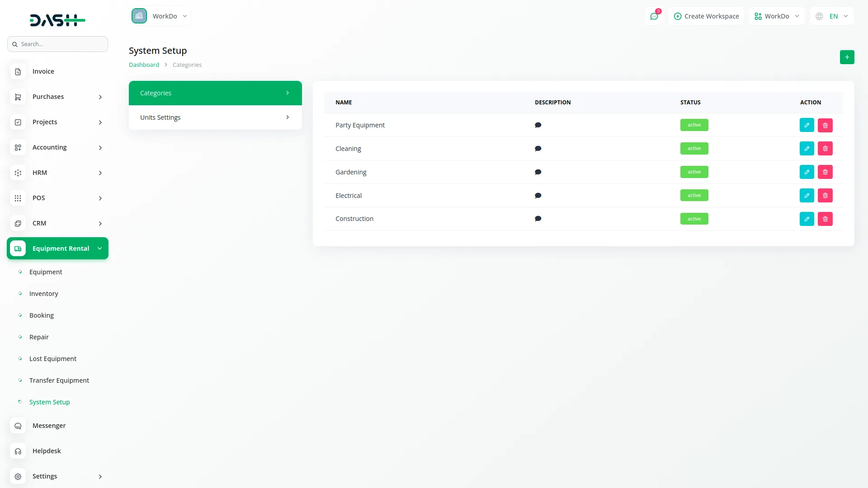
Task: Click the Create Workspace button
Action: (706, 16)
